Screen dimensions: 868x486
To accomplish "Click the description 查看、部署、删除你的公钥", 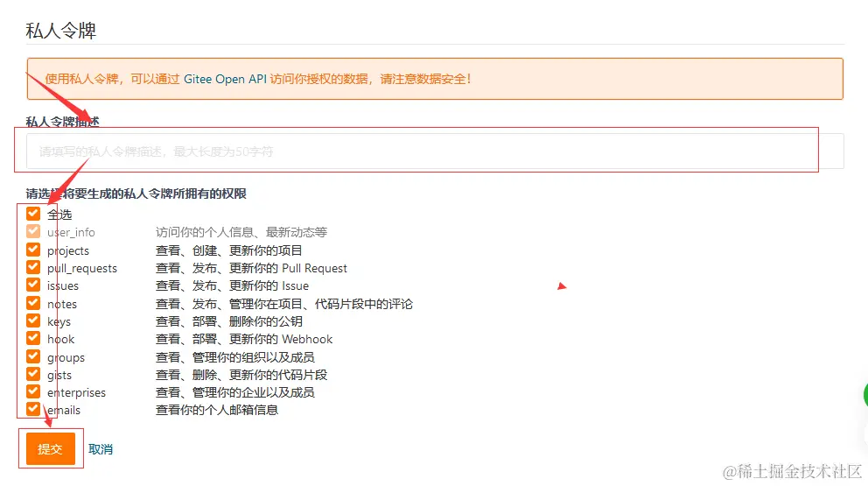I will coord(229,321).
